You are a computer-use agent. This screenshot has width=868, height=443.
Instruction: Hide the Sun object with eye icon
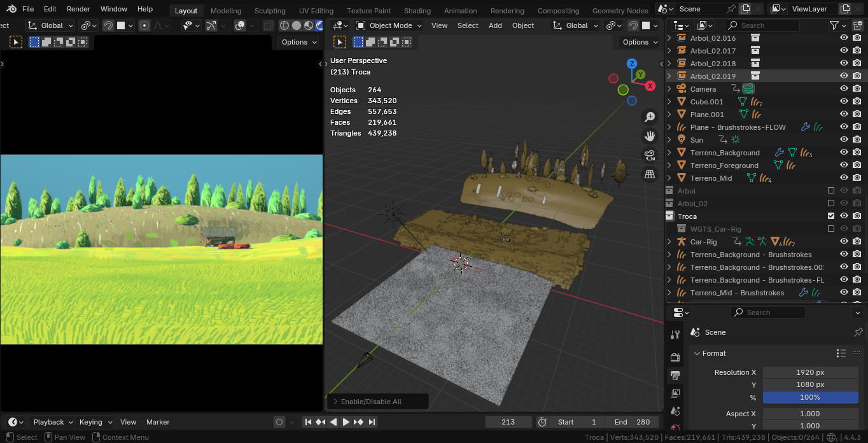click(x=844, y=140)
